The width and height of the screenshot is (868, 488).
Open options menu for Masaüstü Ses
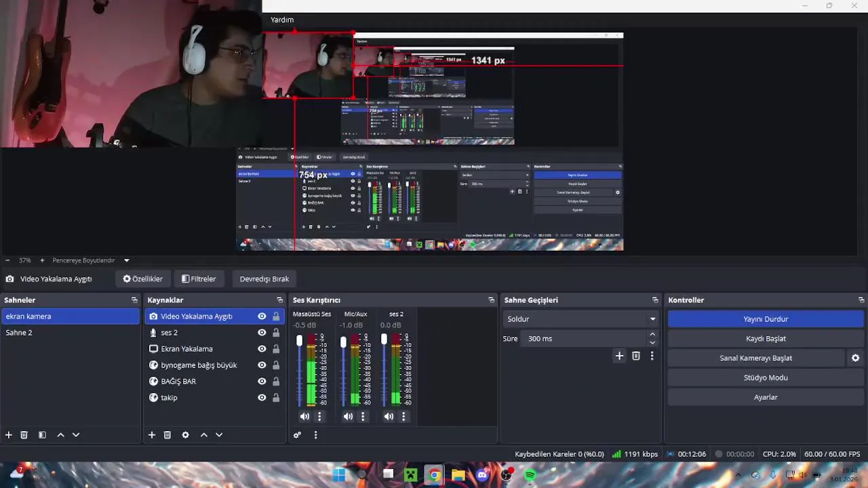coord(319,417)
